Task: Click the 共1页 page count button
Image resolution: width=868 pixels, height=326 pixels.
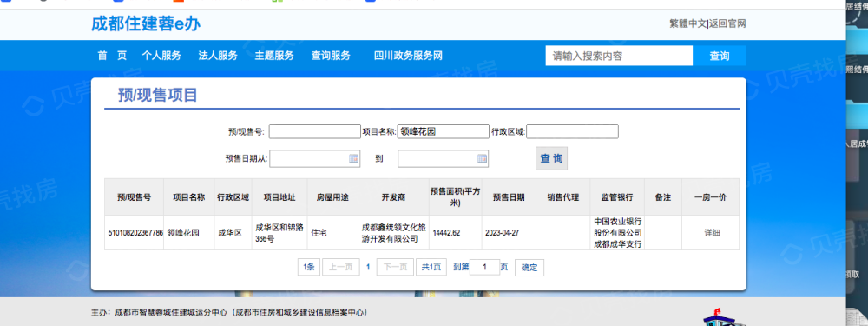Action: tap(431, 267)
